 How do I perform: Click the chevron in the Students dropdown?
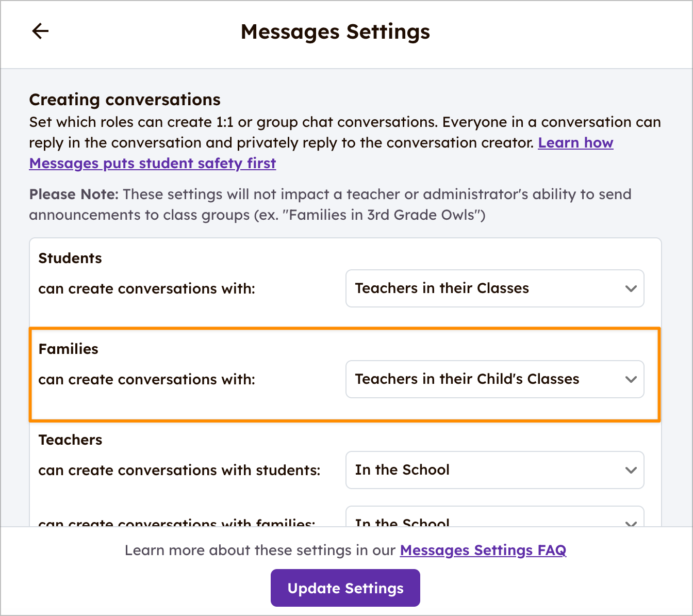(631, 288)
